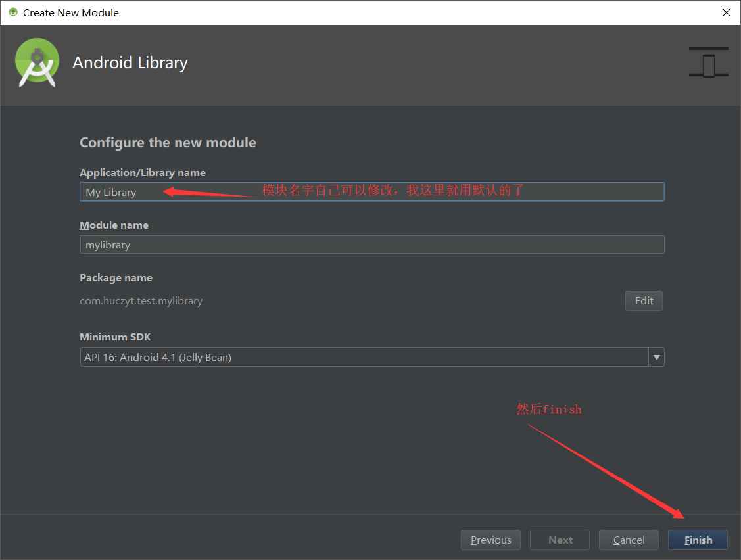
Task: Focus the Application/Library name field
Action: (x=372, y=192)
